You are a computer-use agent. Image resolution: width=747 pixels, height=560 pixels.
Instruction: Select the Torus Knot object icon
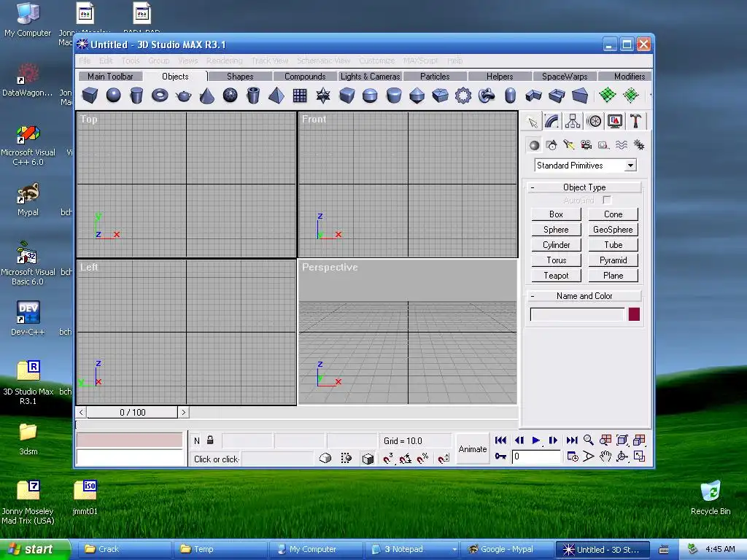(487, 96)
